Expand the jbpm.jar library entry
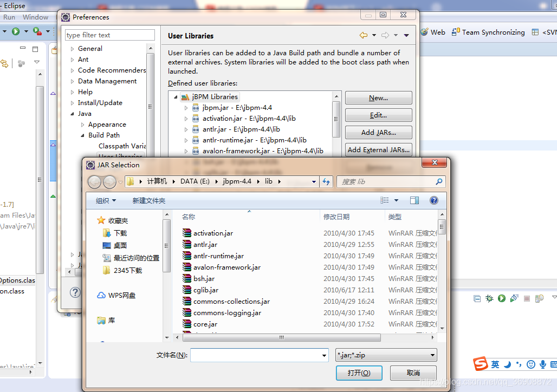Image resolution: width=557 pixels, height=392 pixels. tap(186, 108)
